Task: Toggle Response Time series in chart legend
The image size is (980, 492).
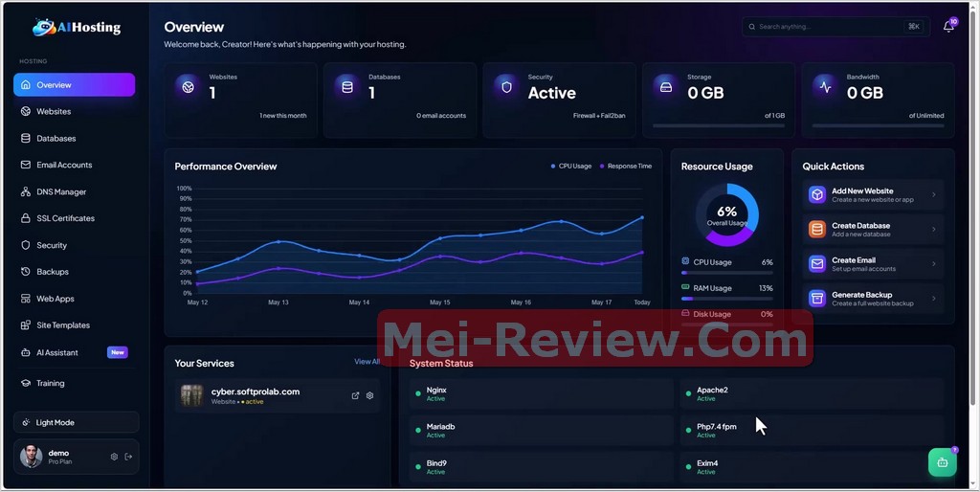Action: pyautogui.click(x=626, y=167)
